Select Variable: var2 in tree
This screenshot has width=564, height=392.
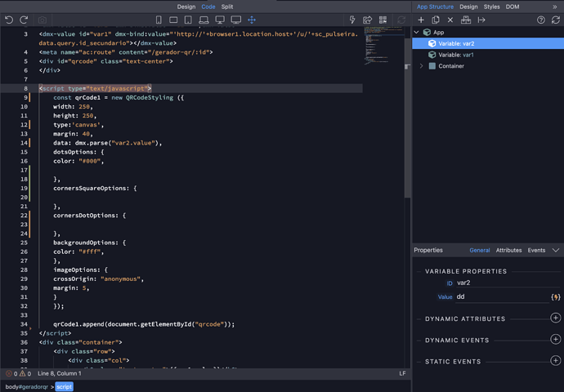488,43
